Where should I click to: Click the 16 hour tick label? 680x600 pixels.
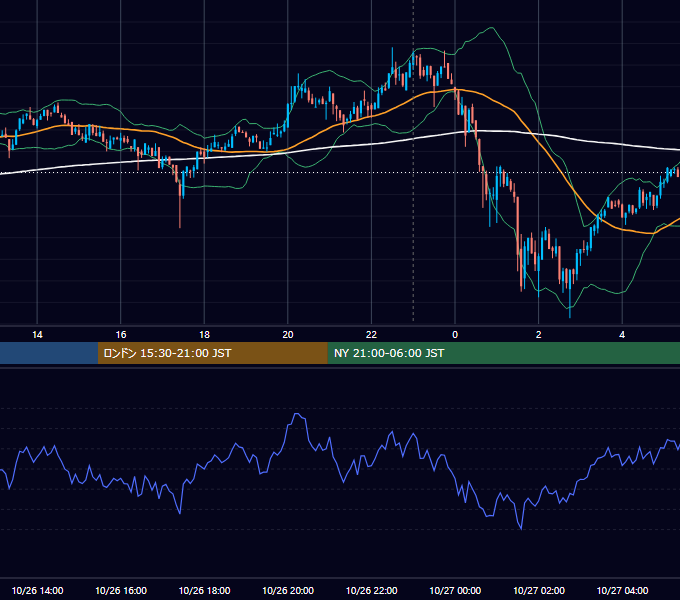121,335
